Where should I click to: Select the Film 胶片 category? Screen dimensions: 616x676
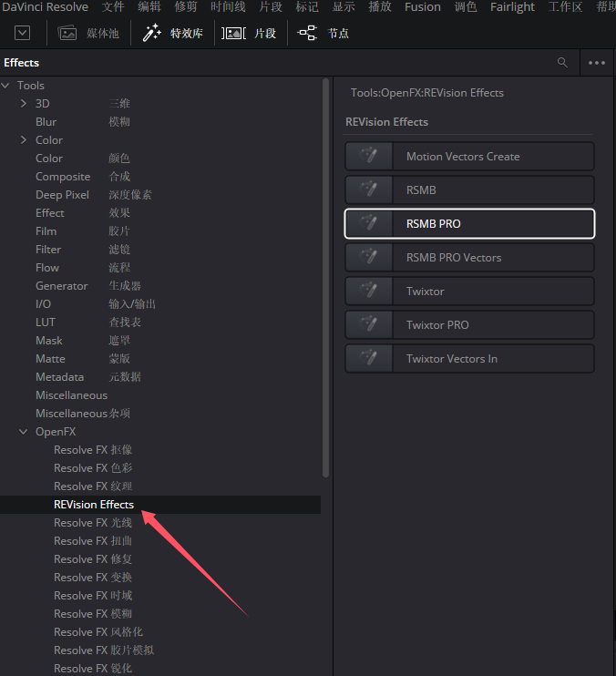[x=83, y=231]
